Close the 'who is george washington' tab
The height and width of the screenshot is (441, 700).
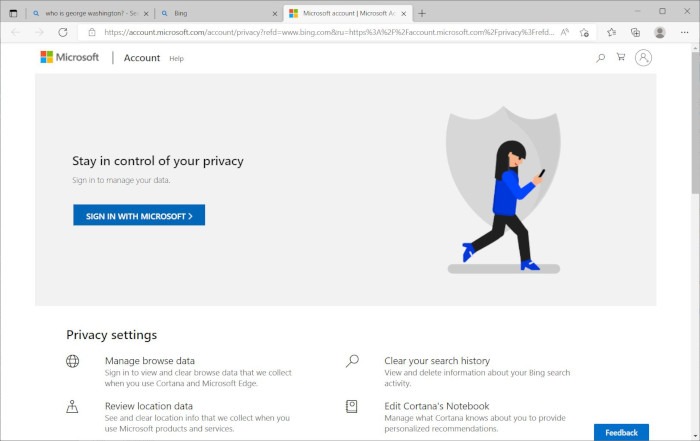[x=146, y=14]
